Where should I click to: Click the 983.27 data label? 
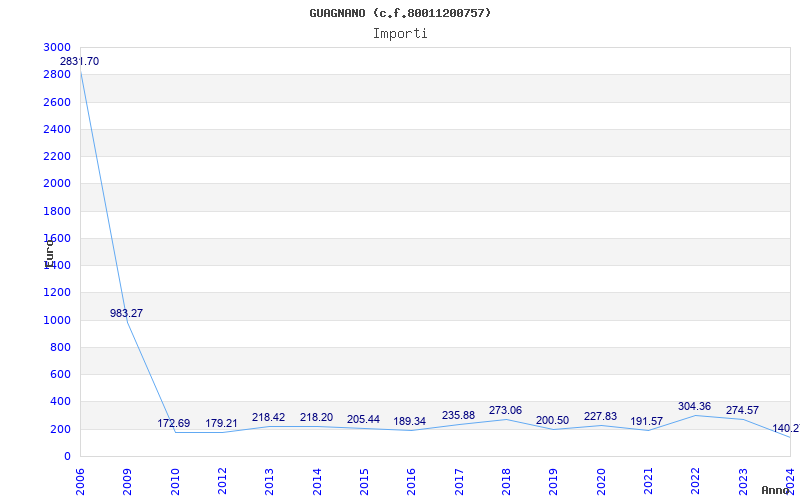[127, 313]
